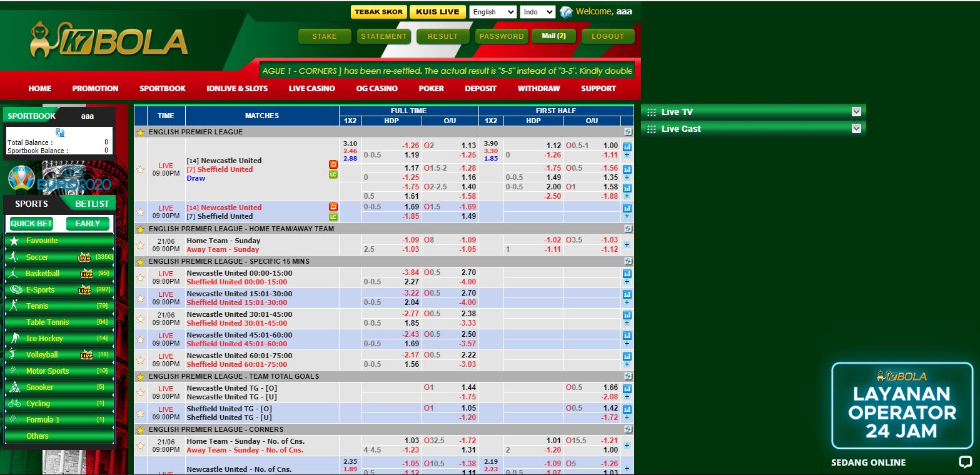This screenshot has height=475, width=980.
Task: Choose Snooker in the sports list
Action: pyautogui.click(x=59, y=387)
